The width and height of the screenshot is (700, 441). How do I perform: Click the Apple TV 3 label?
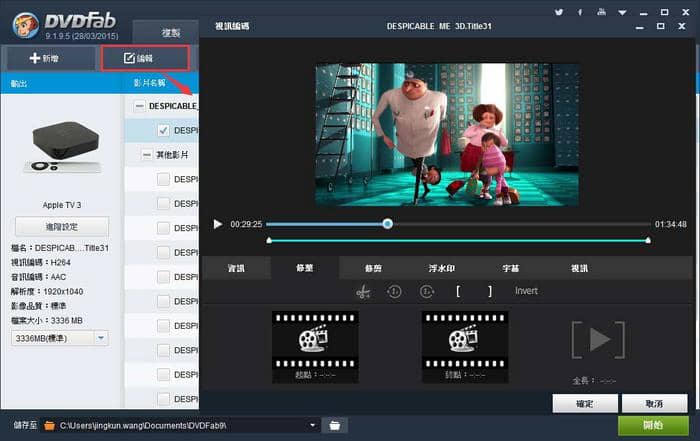62,205
